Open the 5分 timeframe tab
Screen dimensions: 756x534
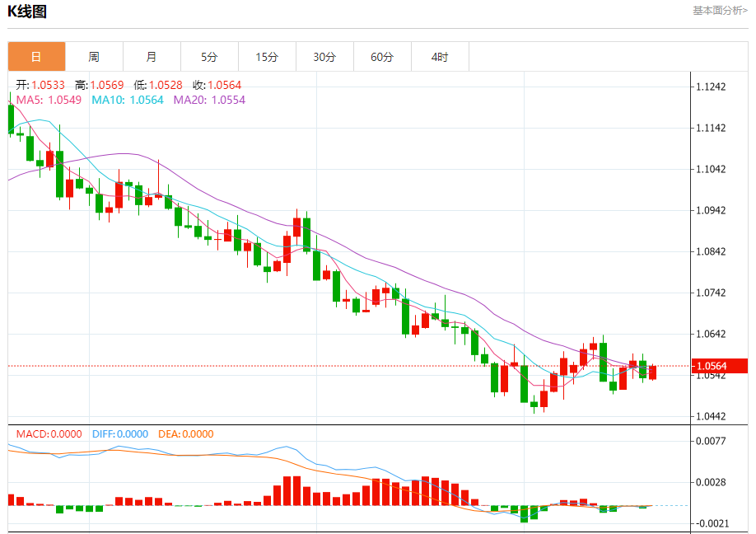pyautogui.click(x=209, y=56)
